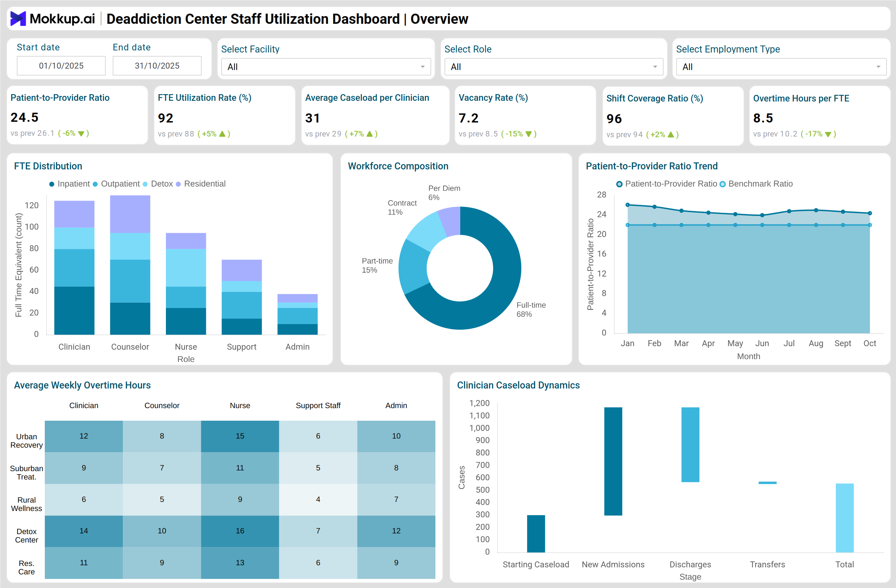
Task: Click the Overtime Hours per FTE value 8.5
Action: pyautogui.click(x=763, y=118)
